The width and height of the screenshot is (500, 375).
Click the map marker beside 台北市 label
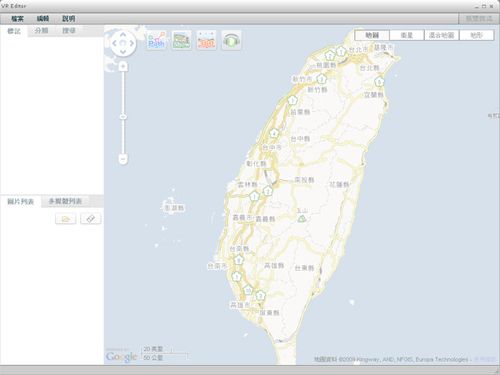point(341,52)
